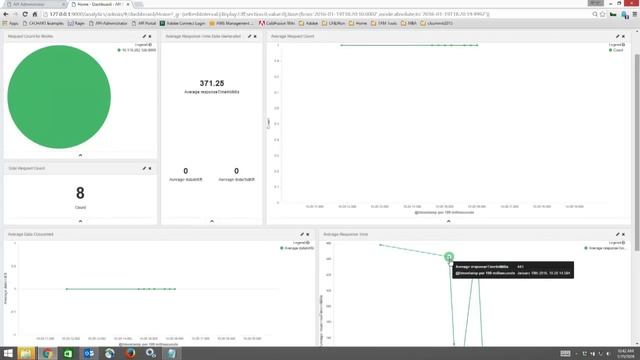Screen dimensions: 640x360
Task: Remove the Average Data Consumed panel
Action: tap(308, 234)
